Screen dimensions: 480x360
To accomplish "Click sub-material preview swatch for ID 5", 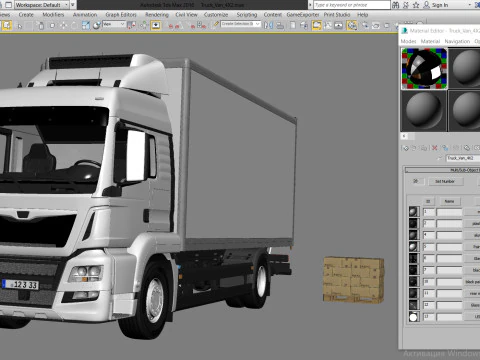I will 413,247.
